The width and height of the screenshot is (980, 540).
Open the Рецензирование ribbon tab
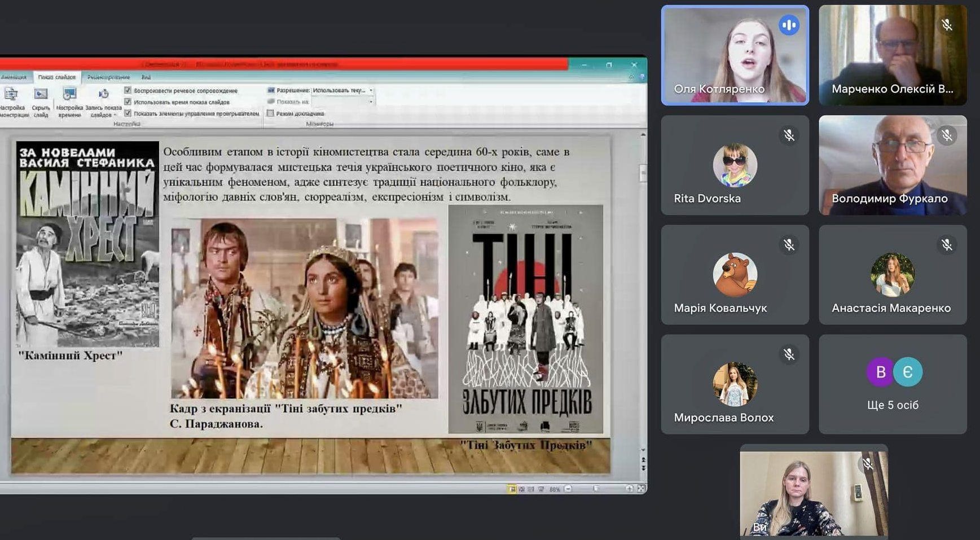click(108, 77)
